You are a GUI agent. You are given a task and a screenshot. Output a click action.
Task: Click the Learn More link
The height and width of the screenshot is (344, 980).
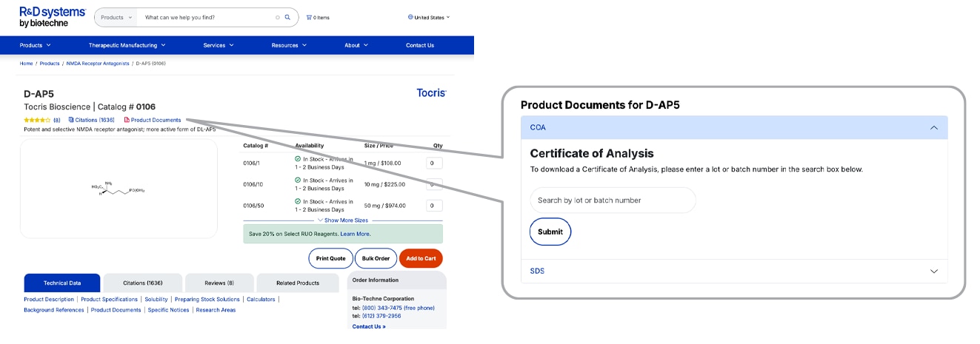(x=355, y=234)
